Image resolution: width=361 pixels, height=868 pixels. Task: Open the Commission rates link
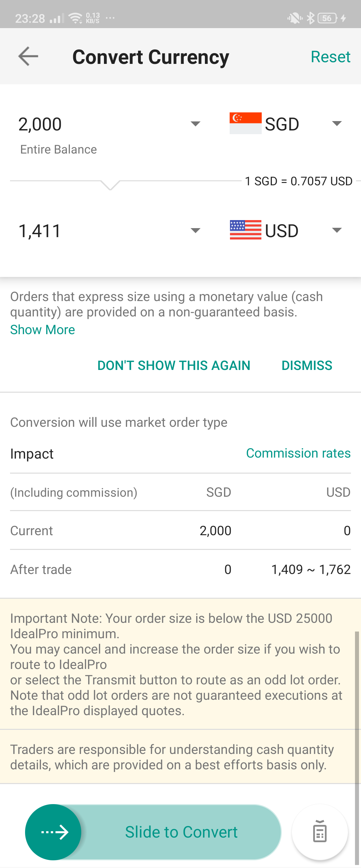point(298,453)
